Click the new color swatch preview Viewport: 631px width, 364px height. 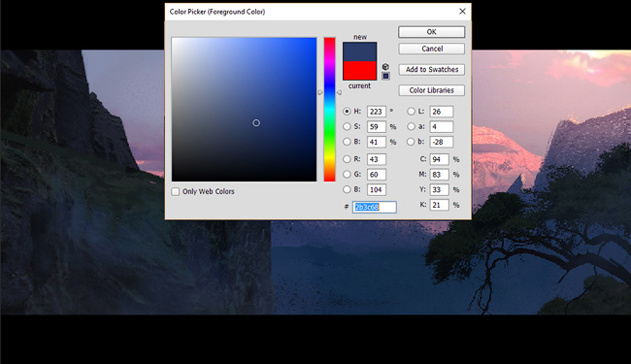coord(359,51)
